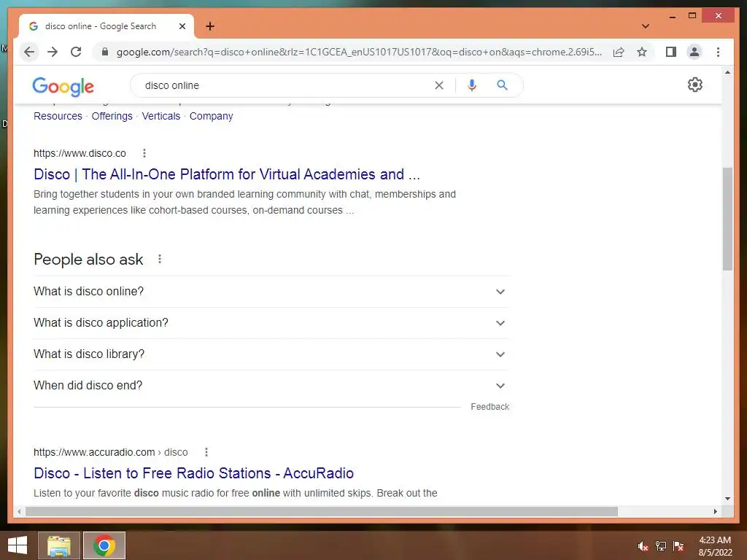The width and height of the screenshot is (747, 560).
Task: Maximize the Chrome window
Action: point(692,16)
